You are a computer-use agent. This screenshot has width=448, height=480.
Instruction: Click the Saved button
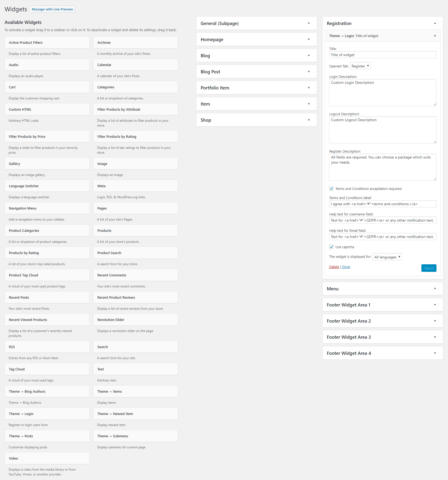coord(429,268)
